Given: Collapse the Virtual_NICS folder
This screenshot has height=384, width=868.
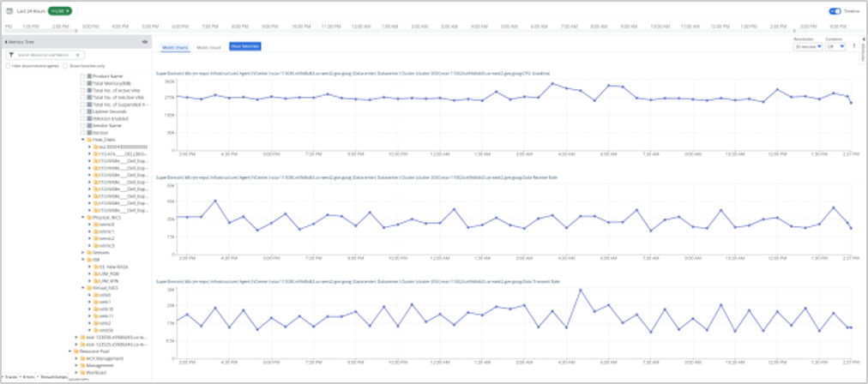Looking at the screenshot, I should (82, 288).
